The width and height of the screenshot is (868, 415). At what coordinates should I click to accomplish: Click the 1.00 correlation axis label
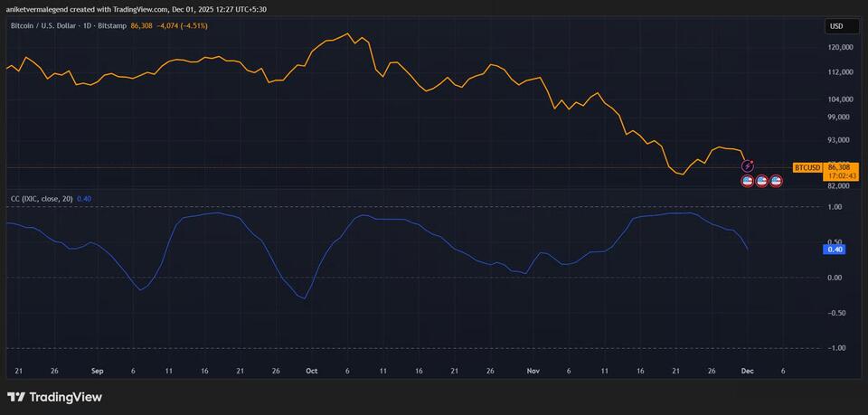tap(835, 207)
